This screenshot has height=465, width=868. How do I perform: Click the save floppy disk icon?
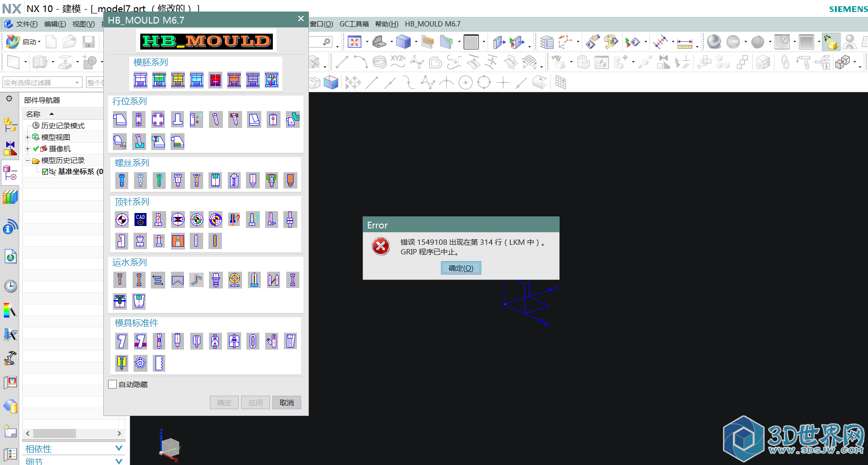[88, 42]
